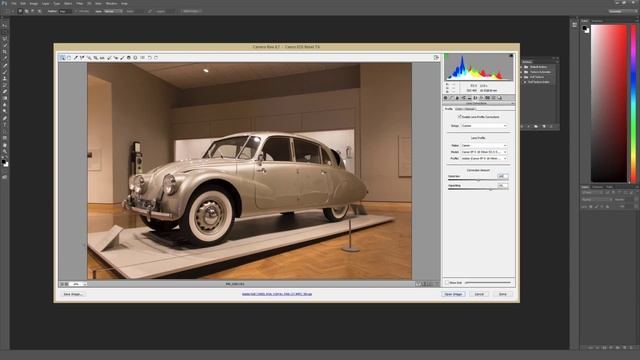Pick the White Balance eyedropper tool
This screenshot has width=640, height=360.
pos(76,58)
